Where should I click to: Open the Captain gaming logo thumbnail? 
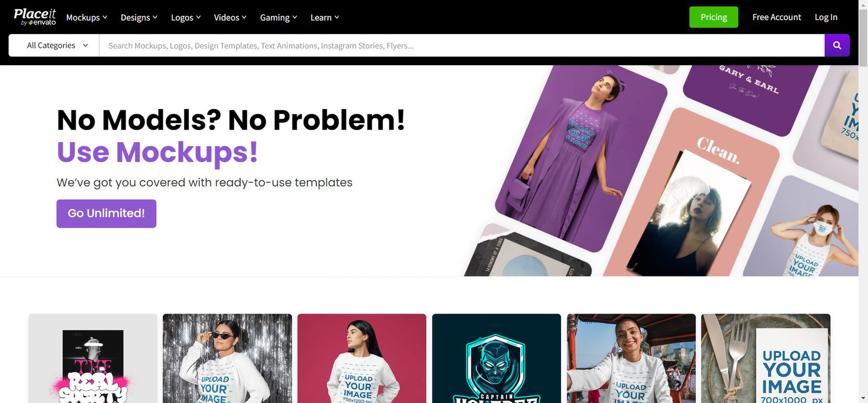pos(496,359)
